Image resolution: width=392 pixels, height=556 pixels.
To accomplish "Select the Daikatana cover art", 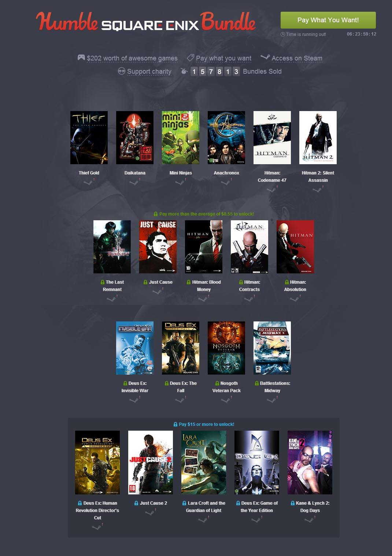I will [x=135, y=137].
